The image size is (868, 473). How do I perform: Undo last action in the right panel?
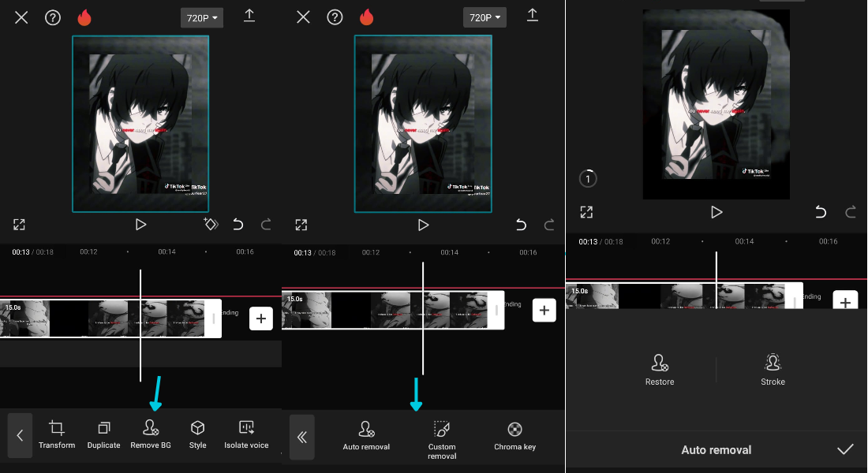(x=821, y=212)
